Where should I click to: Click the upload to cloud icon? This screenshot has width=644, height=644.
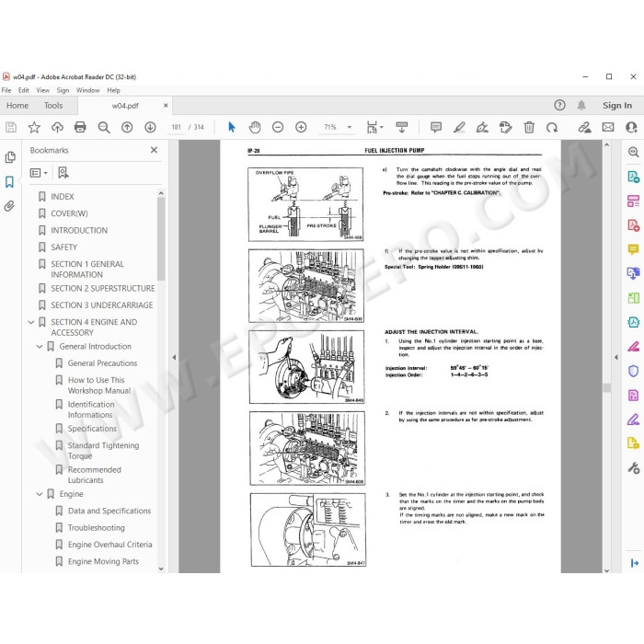pyautogui.click(x=57, y=127)
